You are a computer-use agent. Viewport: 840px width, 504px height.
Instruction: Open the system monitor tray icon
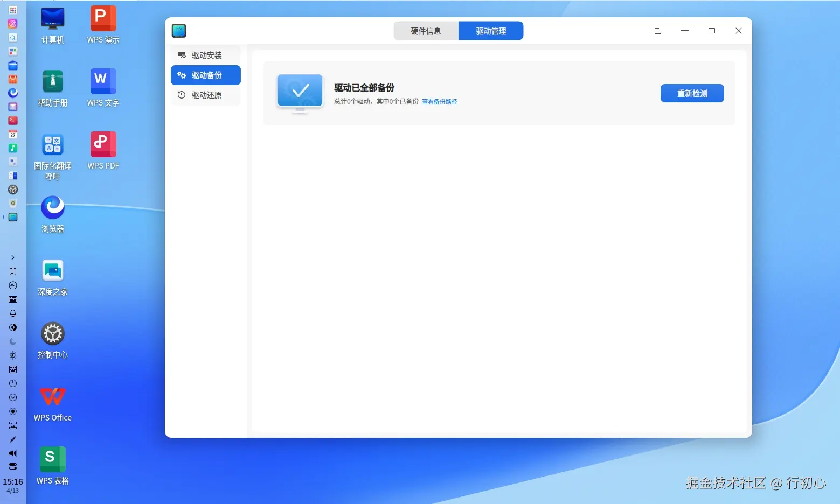click(13, 285)
